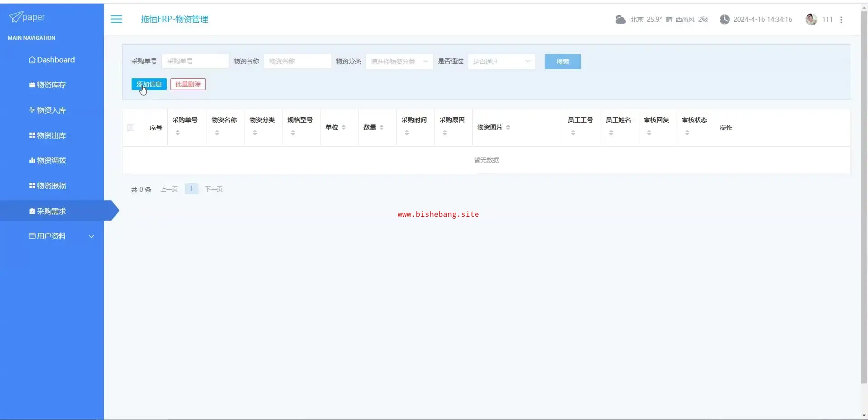Go to next page with 下一页
This screenshot has height=420, width=868.
point(214,189)
